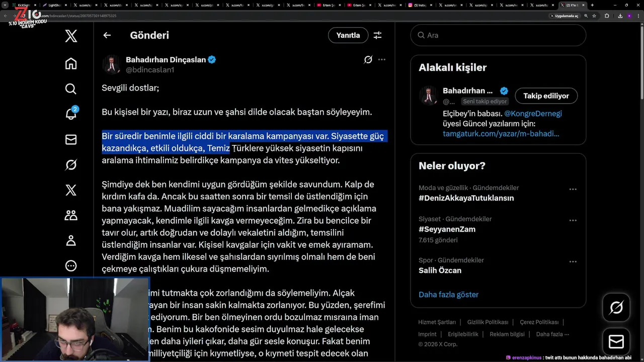Image resolution: width=644 pixels, height=362 pixels.
Task: Switch to LightShot browser tab
Action: [x=54, y=5]
